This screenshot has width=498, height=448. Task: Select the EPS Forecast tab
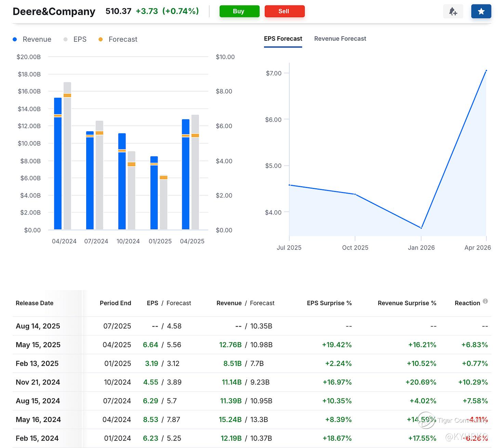click(x=283, y=39)
